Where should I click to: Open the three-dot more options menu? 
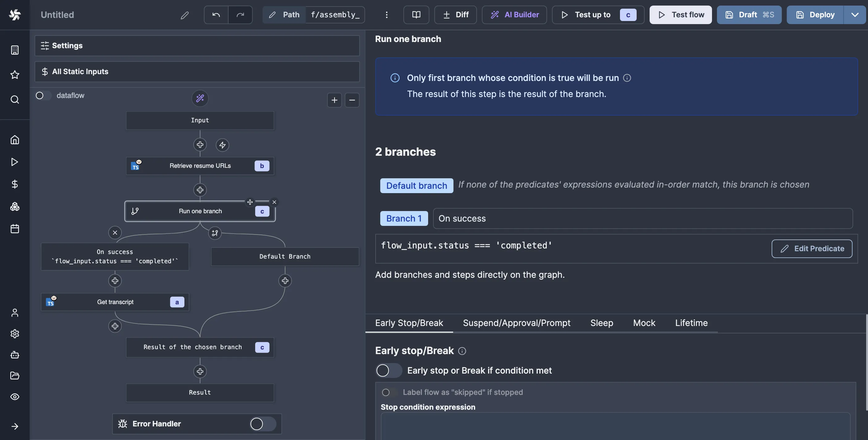386,15
